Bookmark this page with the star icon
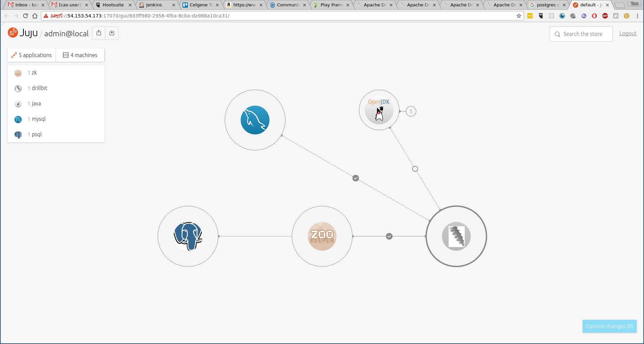The image size is (644, 344). pos(519,16)
